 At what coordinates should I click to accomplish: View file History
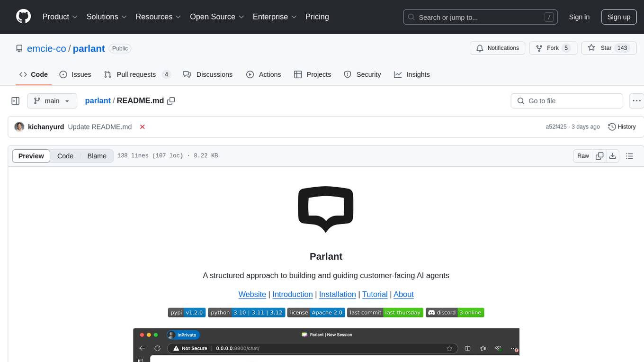coord(622,127)
